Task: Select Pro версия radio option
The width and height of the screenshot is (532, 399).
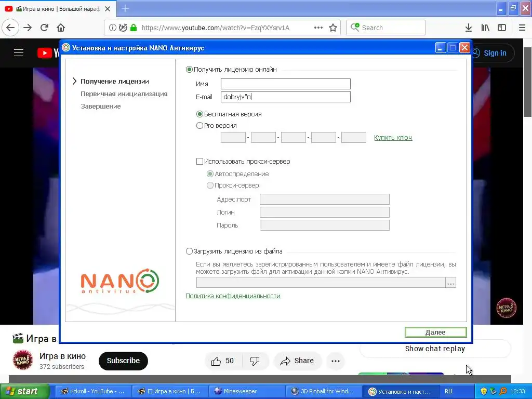Action: 200,126
